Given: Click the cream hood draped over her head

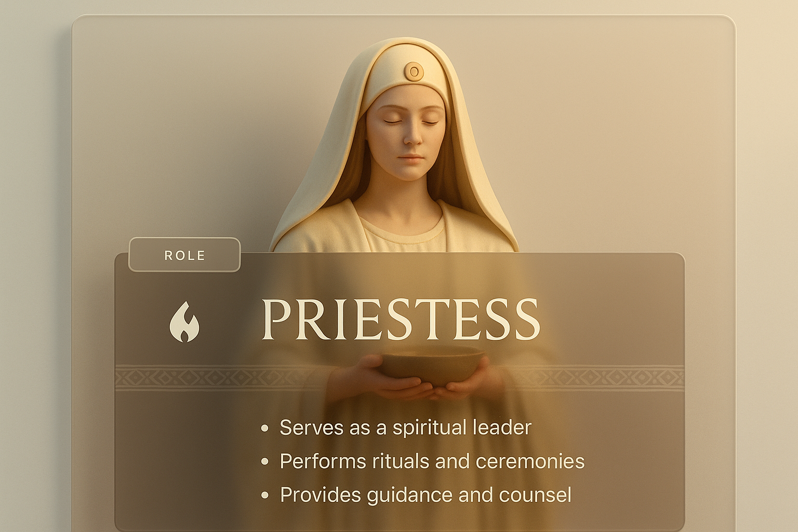Looking at the screenshot, I should (x=395, y=145).
